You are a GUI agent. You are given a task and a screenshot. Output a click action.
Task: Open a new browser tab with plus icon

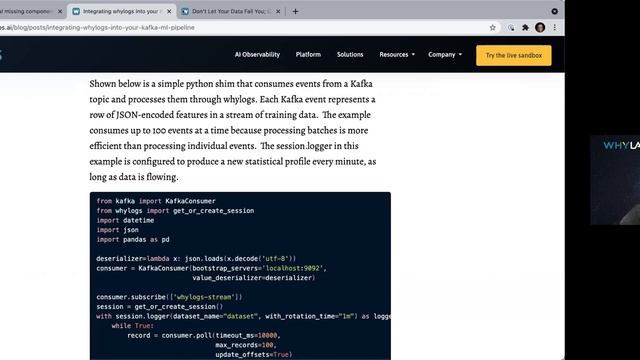[295, 11]
